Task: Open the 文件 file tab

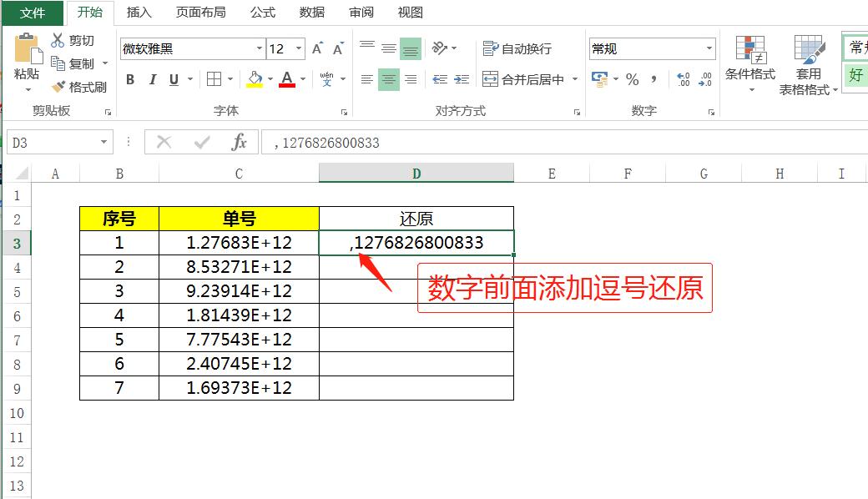Action: (x=32, y=13)
